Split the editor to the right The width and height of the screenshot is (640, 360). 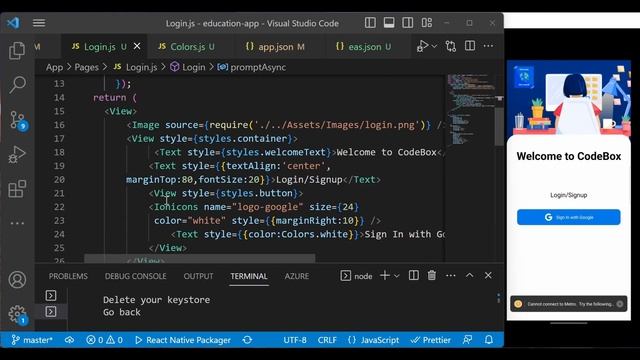click(x=470, y=46)
